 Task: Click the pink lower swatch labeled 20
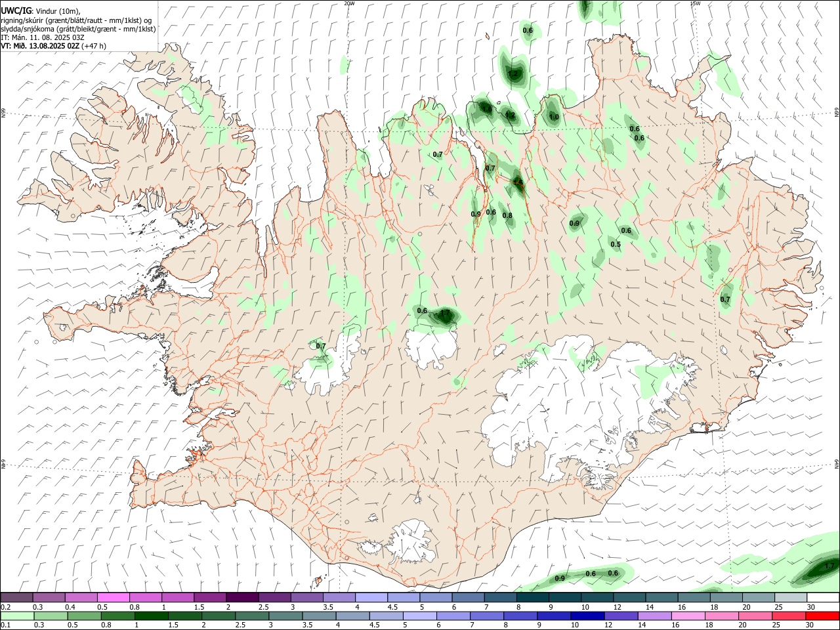click(x=755, y=616)
